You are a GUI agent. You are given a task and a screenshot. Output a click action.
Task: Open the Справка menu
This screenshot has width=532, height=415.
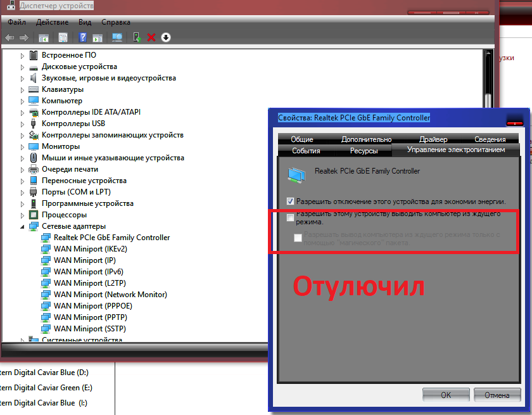click(x=116, y=22)
